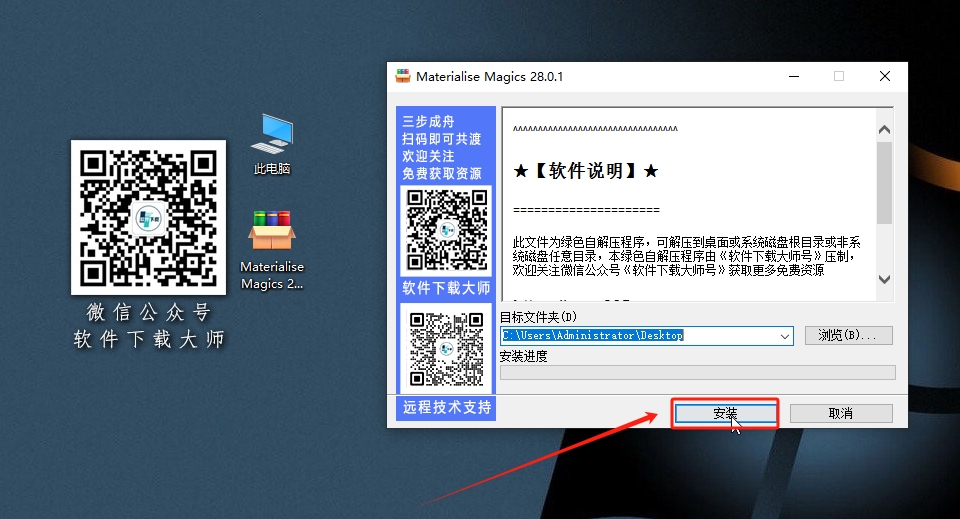Click the large desktop QR code image
Image resolution: width=960 pixels, height=519 pixels.
click(148, 217)
